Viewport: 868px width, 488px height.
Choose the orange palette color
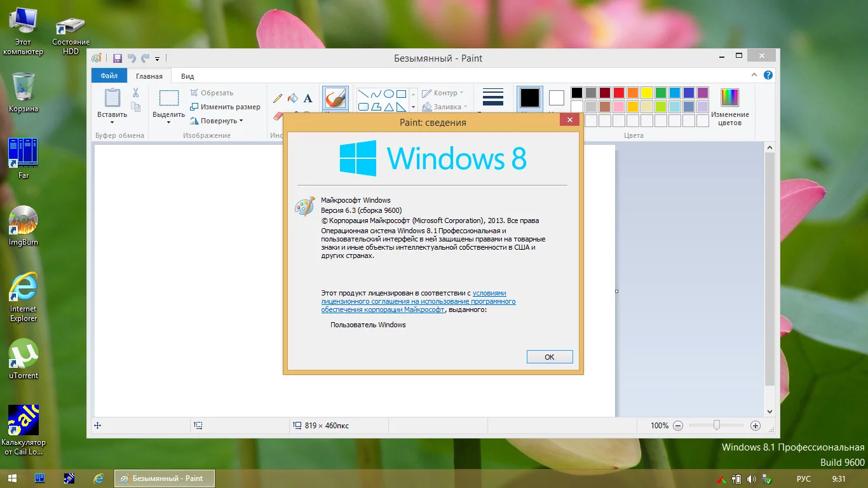tap(632, 93)
